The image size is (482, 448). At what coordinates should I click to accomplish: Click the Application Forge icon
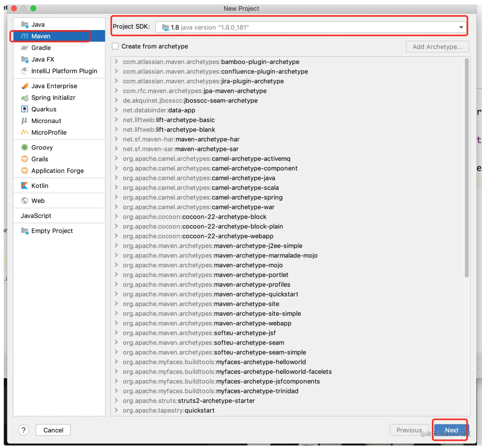[25, 171]
